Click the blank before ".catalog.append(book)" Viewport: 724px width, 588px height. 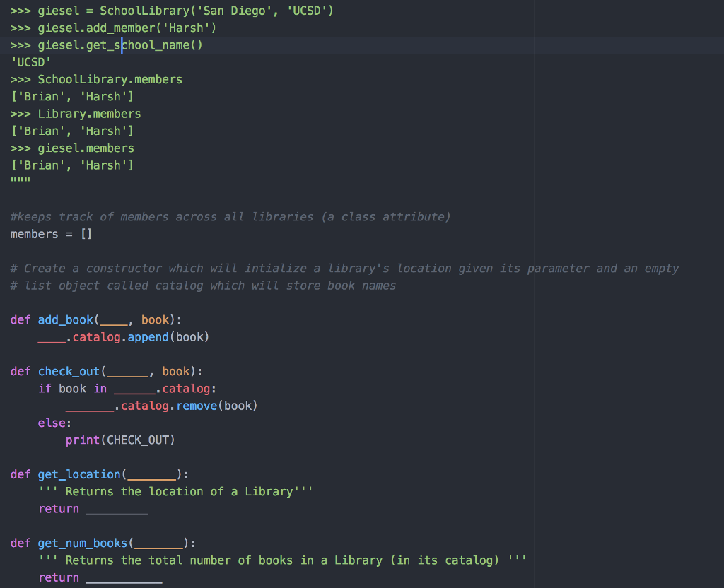tap(52, 338)
